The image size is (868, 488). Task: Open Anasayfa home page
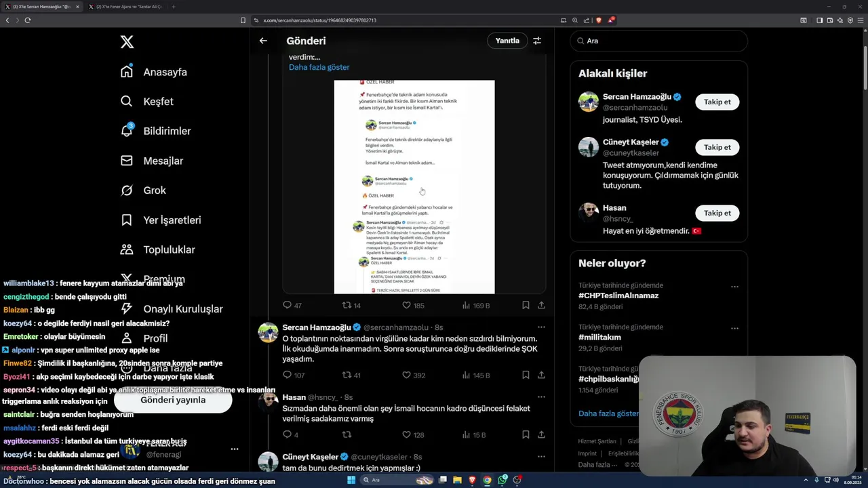pyautogui.click(x=154, y=72)
